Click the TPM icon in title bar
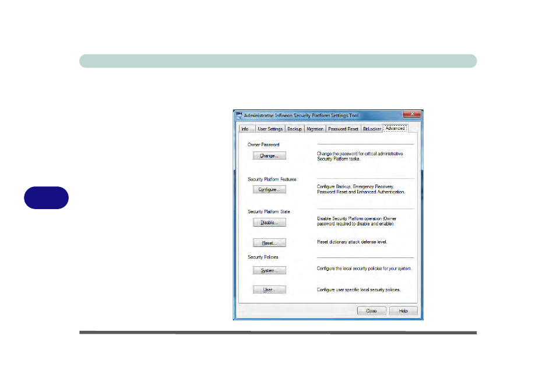The height and width of the screenshot is (392, 556). (238, 115)
